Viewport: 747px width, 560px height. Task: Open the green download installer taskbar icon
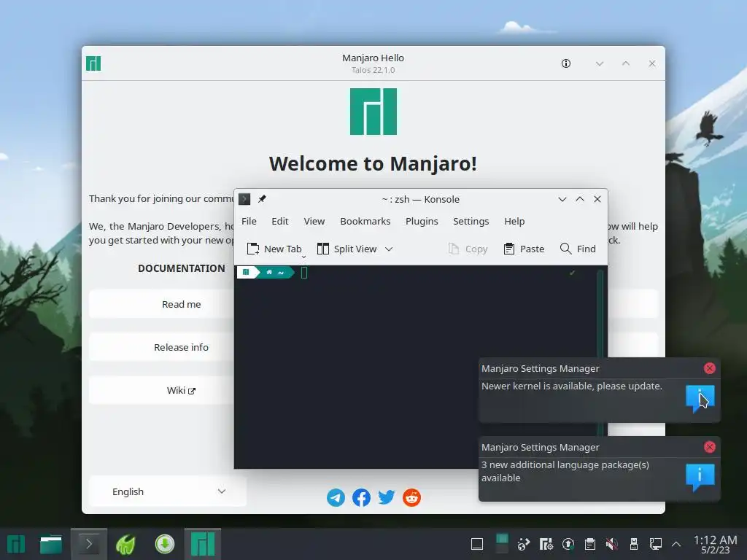coord(165,544)
